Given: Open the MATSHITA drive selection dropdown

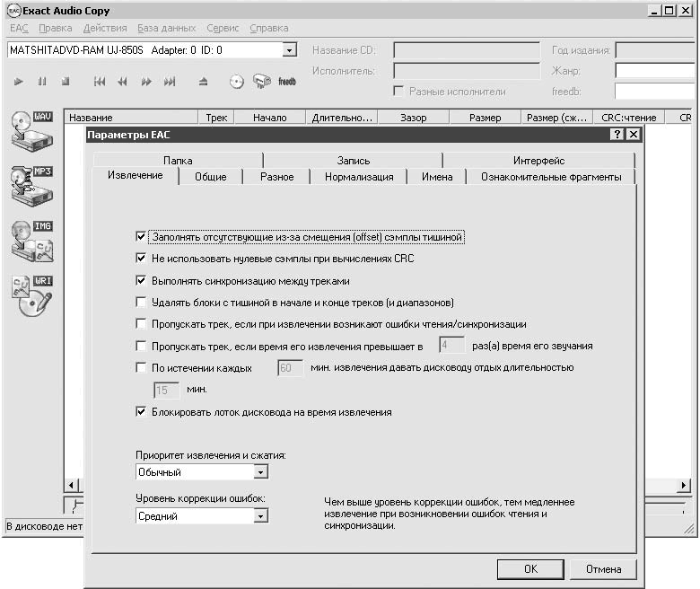Looking at the screenshot, I should point(289,50).
